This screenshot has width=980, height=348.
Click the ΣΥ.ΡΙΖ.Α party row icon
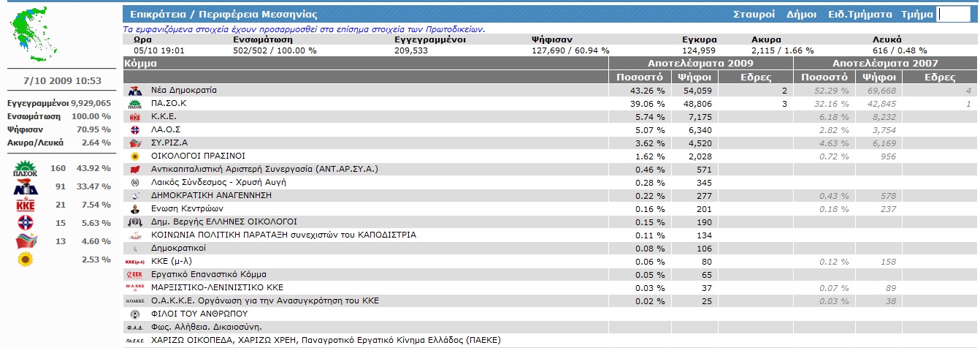(x=134, y=143)
